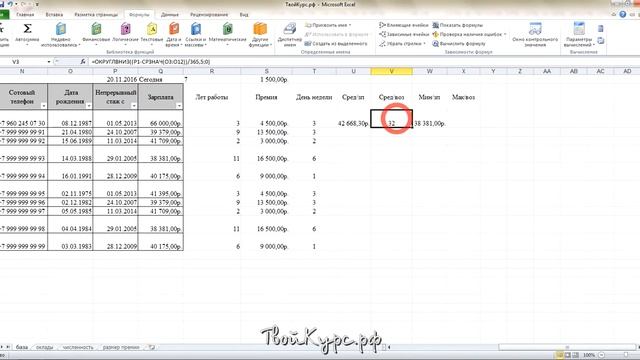Trace Влияющие ячейки (precedents)
Image resolution: width=640 pixels, height=360 pixels.
[x=404, y=25]
